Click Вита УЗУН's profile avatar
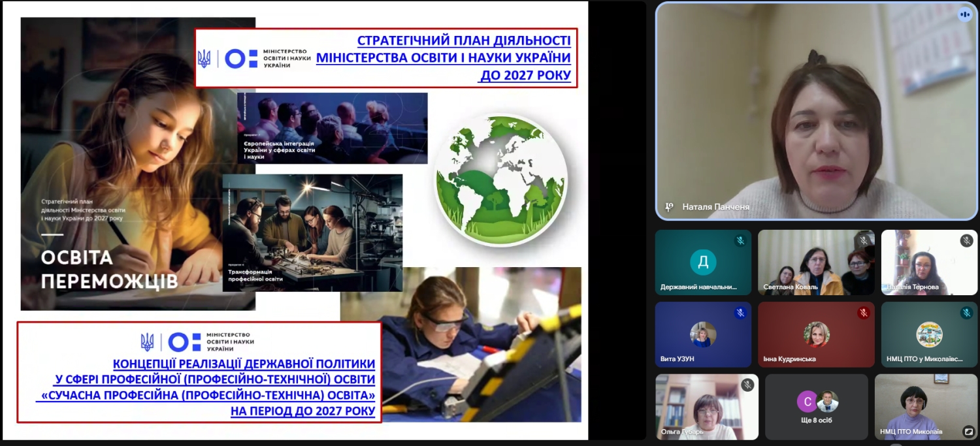The height and width of the screenshot is (446, 980). point(703,334)
